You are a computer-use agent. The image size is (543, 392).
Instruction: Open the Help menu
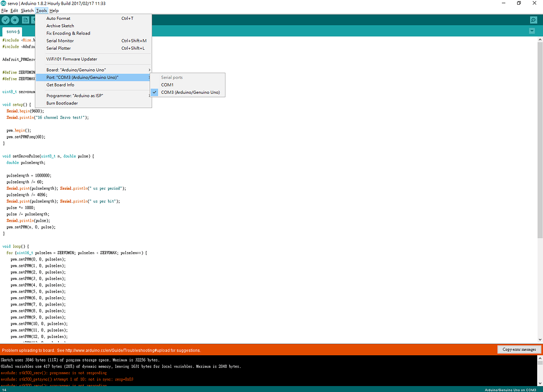(54, 10)
